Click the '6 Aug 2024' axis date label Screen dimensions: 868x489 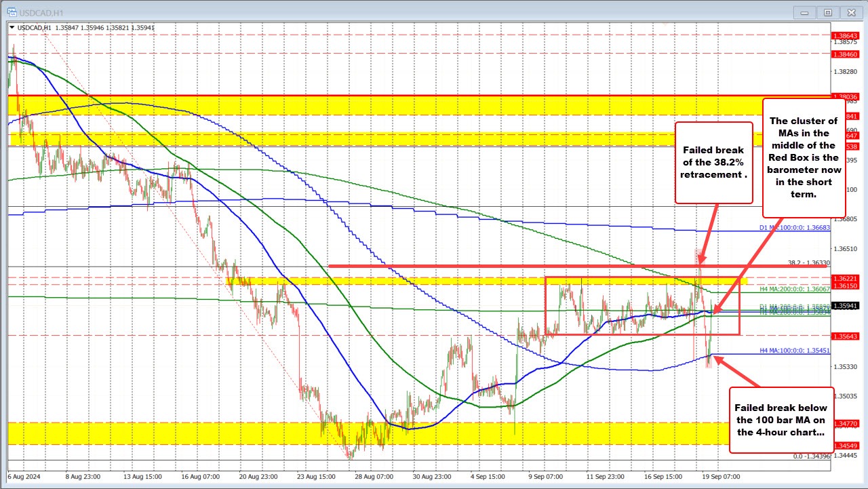24,477
